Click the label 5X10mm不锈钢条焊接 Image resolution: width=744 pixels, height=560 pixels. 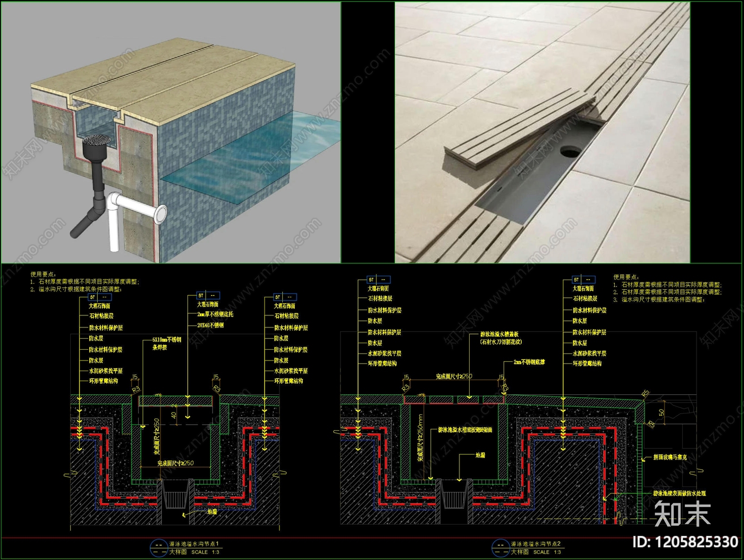pyautogui.click(x=166, y=343)
